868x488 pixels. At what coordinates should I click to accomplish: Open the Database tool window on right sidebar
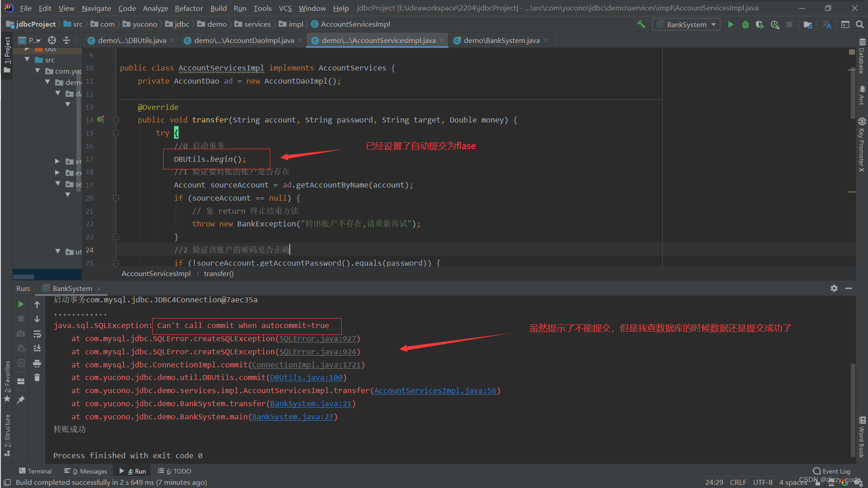(x=862, y=59)
